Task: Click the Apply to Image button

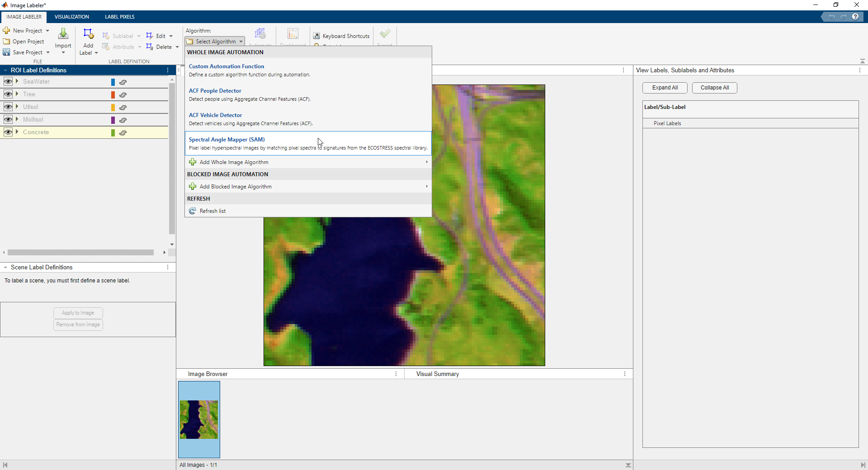Action: (x=77, y=313)
